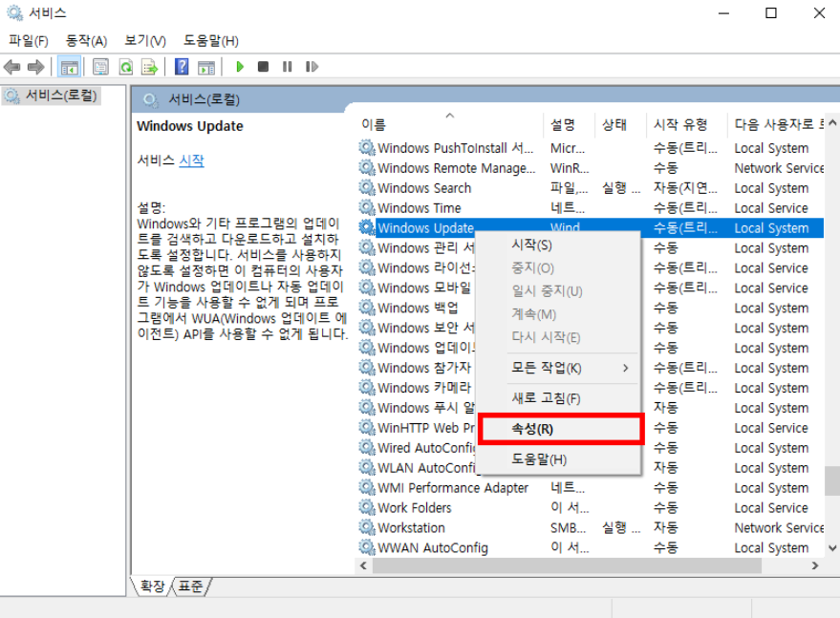Click the vertical scrollbar down arrow
Viewport: 840px width, 618px height.
[832, 548]
